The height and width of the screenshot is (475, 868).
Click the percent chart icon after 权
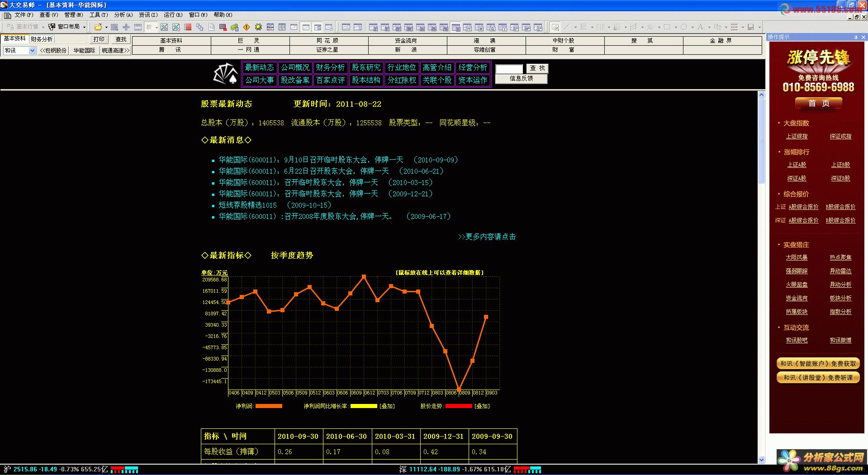[x=164, y=27]
